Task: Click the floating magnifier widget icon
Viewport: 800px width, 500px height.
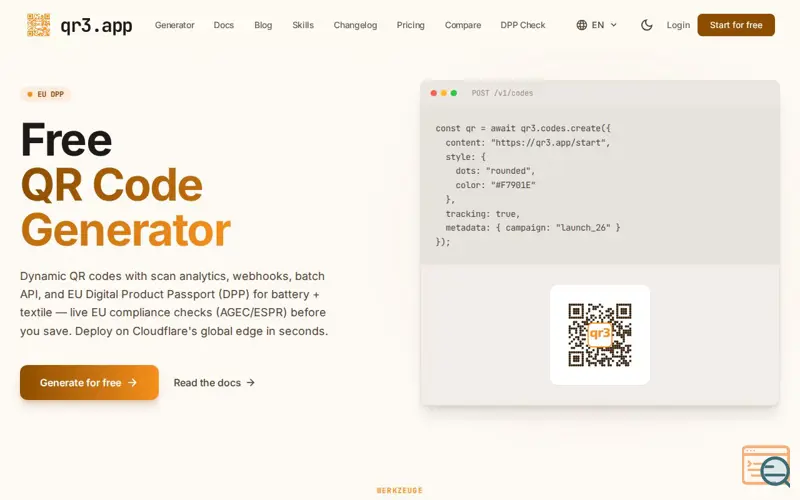Action: point(766,466)
